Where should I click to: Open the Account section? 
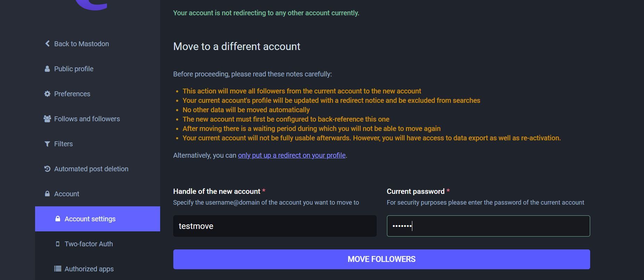[x=66, y=193]
